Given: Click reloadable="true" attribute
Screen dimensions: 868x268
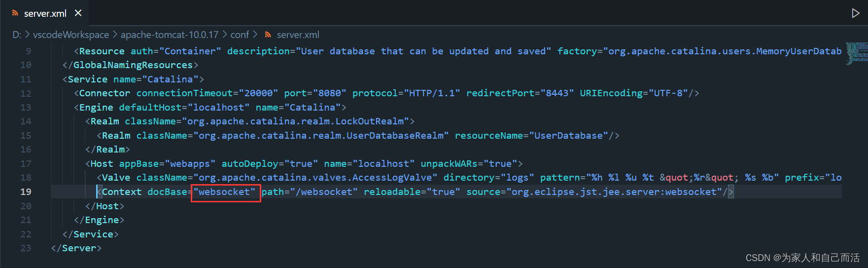Looking at the screenshot, I should click(412, 192).
